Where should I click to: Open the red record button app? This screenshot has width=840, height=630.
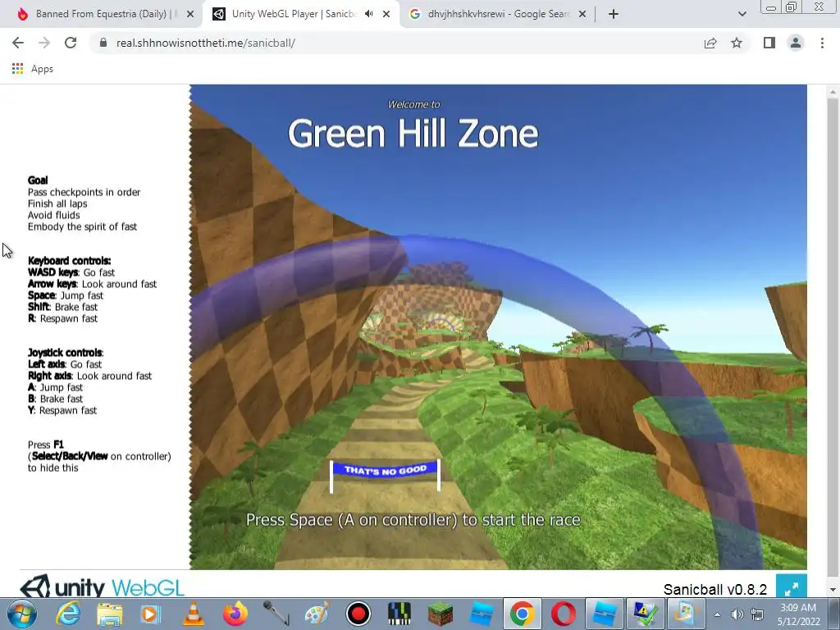point(358,614)
